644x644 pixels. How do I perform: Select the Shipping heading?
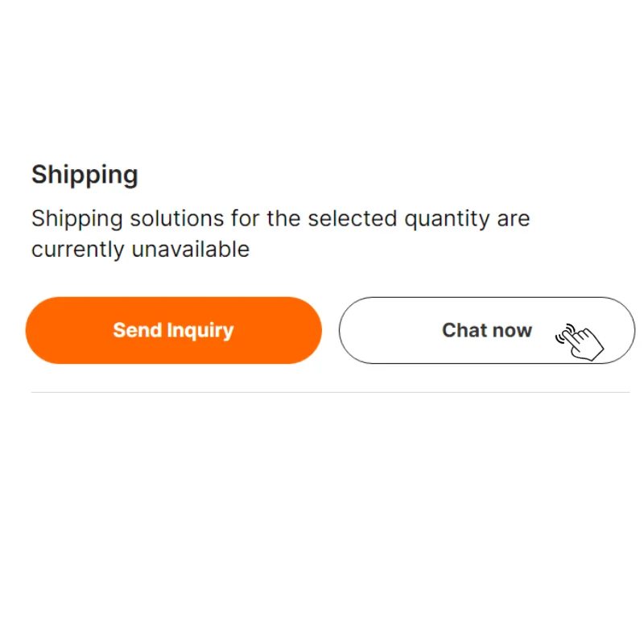click(85, 175)
